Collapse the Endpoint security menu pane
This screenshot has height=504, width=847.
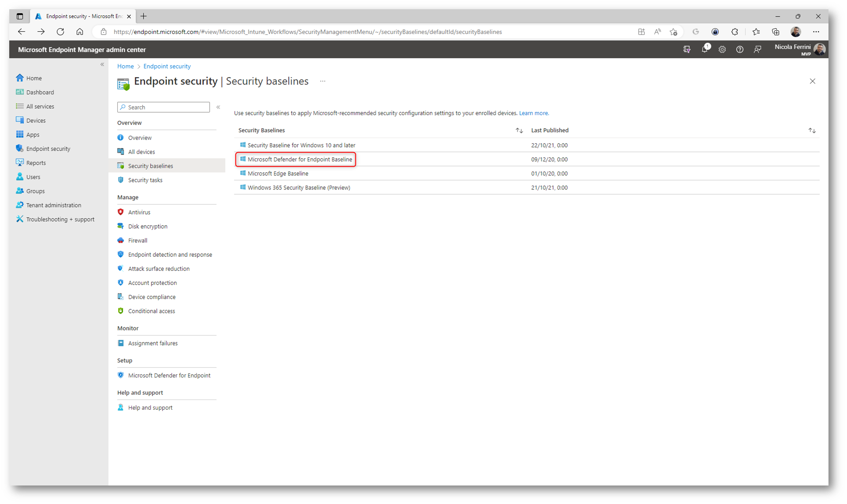coord(218,107)
